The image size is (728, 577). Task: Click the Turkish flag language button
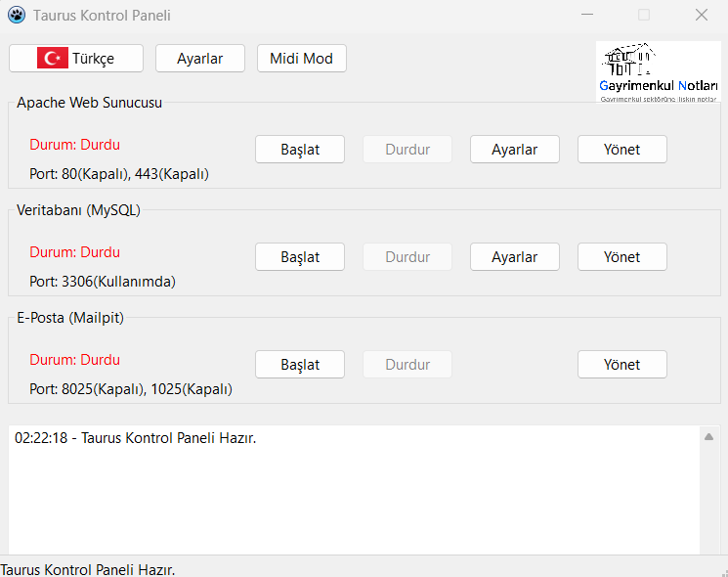pos(76,59)
